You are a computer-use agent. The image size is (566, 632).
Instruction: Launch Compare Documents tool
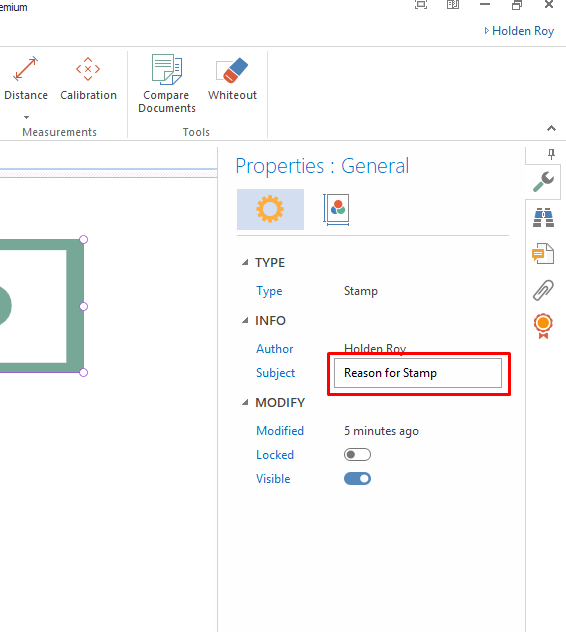pyautogui.click(x=166, y=83)
